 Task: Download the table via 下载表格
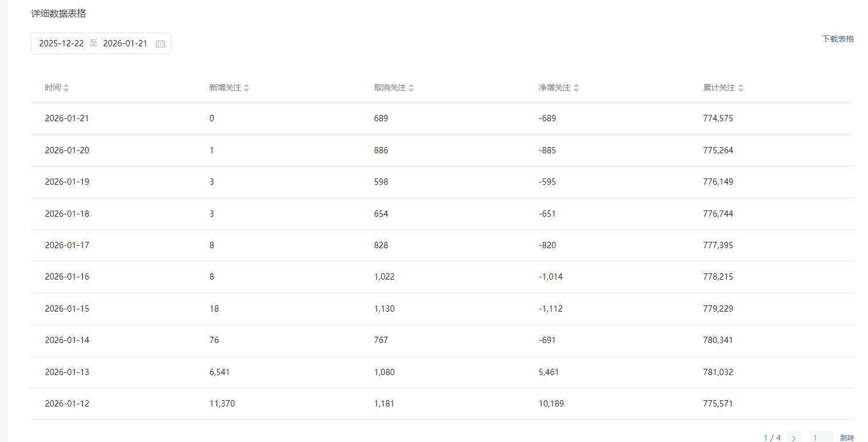[838, 39]
